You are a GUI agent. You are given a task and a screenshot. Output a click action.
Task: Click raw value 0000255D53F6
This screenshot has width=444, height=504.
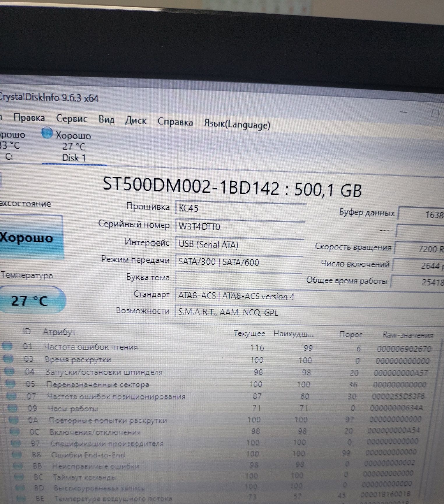click(398, 396)
